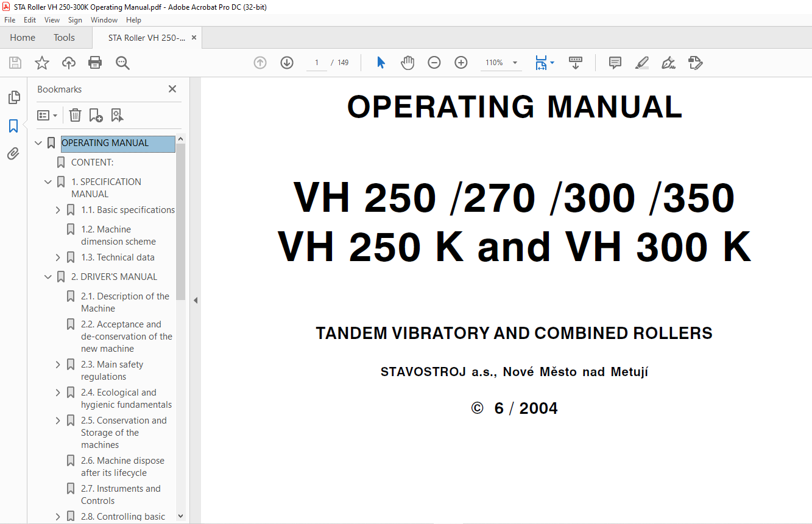812x524 pixels.
Task: Add a comment note icon
Action: (615, 63)
